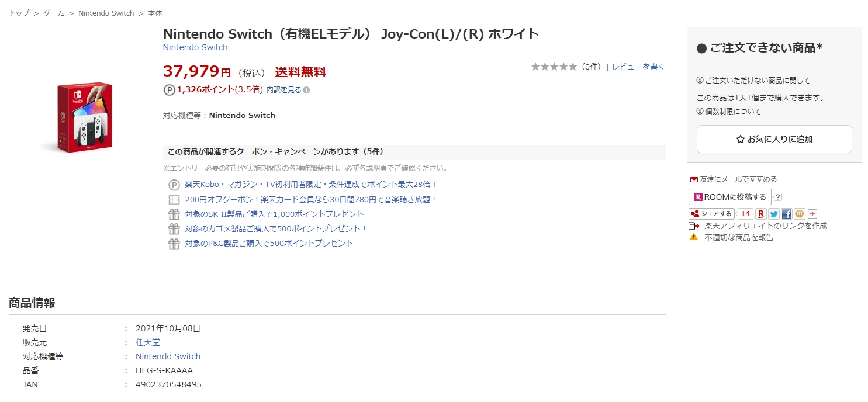The image size is (868, 402).
Task: Open P&G製品 500ポイント campaign link
Action: click(x=269, y=244)
